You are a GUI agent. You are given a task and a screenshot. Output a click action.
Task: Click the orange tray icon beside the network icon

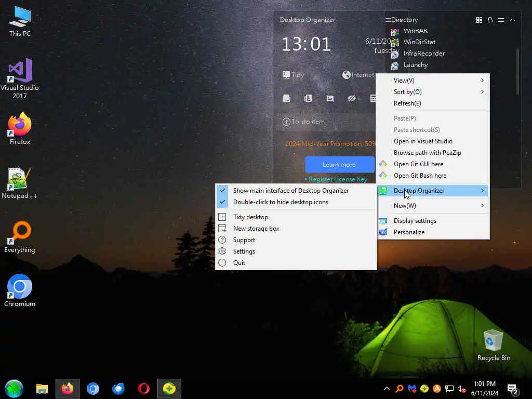[436, 389]
